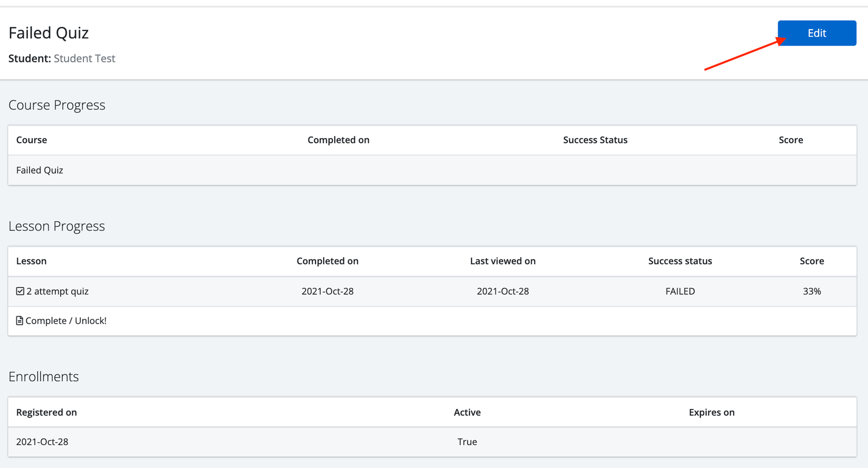
Task: Click the blue Edit button
Action: [x=817, y=33]
